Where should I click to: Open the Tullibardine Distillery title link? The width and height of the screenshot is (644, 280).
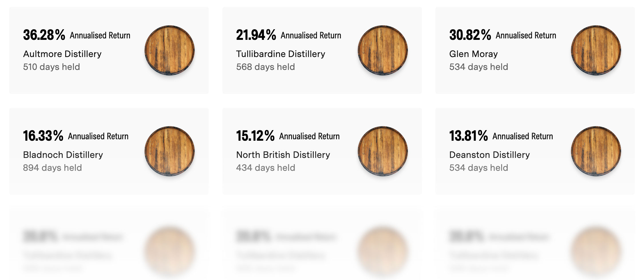(x=280, y=54)
